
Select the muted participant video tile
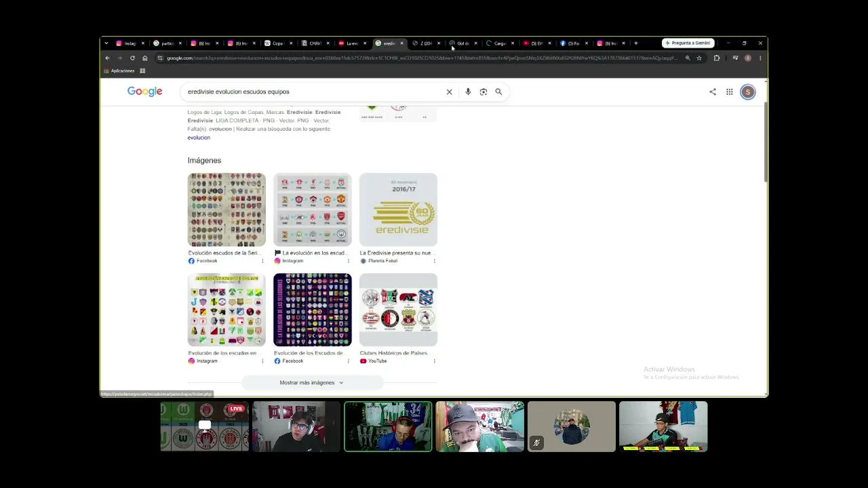tap(572, 426)
